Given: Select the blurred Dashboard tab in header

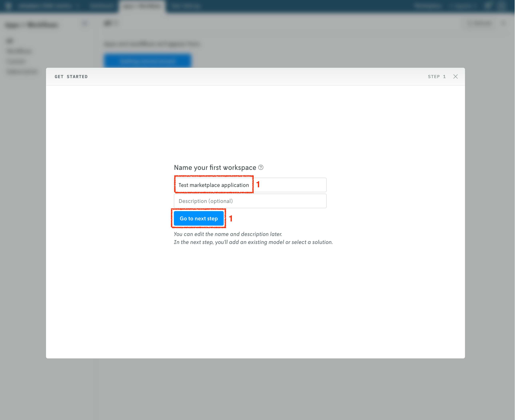Looking at the screenshot, I should coord(101,6).
